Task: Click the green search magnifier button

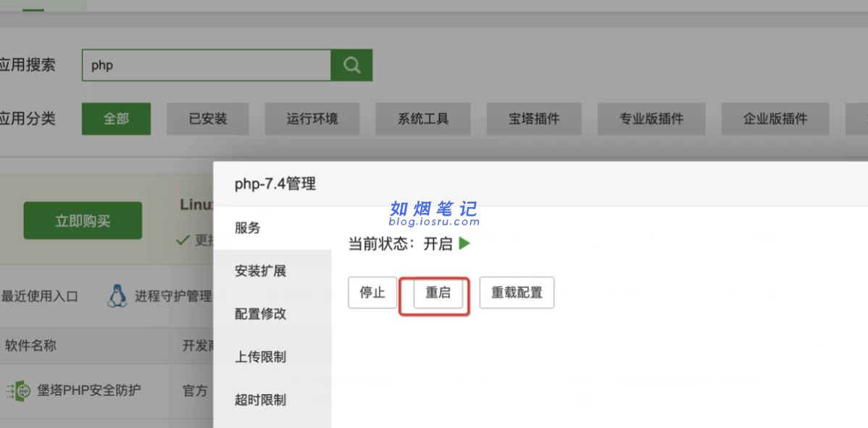Action: click(351, 65)
